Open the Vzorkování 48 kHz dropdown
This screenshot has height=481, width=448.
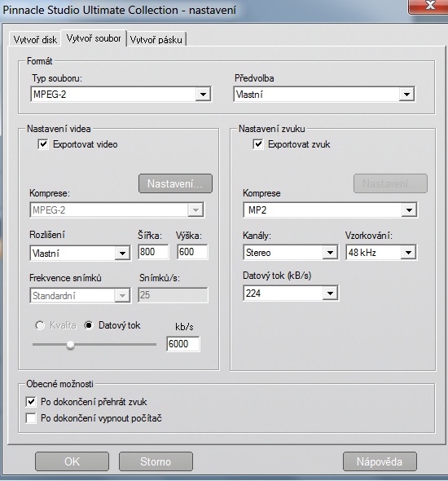[x=381, y=252]
